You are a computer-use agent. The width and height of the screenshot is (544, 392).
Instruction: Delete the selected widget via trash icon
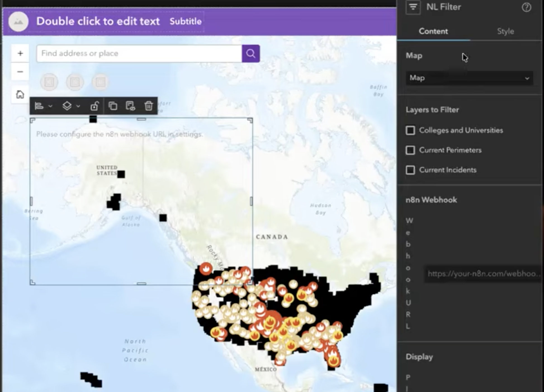[x=148, y=106]
